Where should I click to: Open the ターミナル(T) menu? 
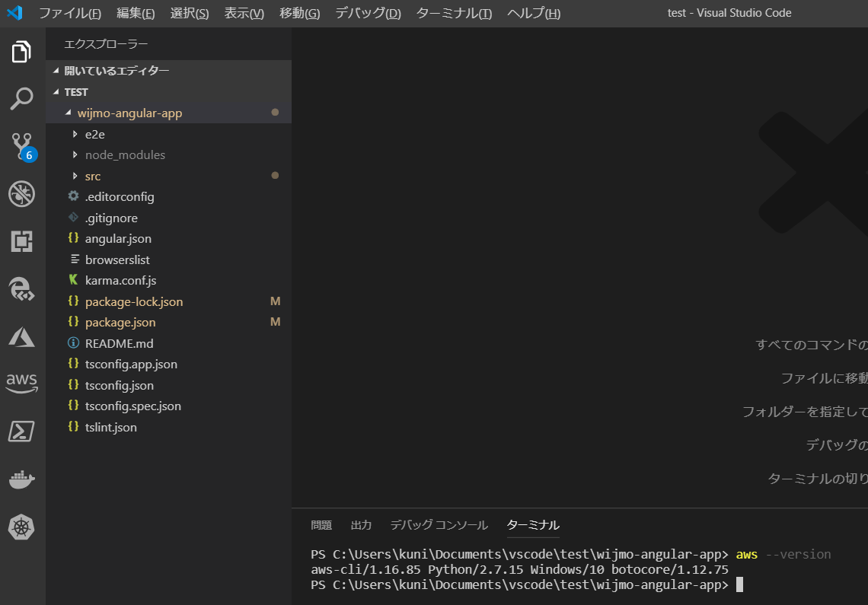click(454, 13)
